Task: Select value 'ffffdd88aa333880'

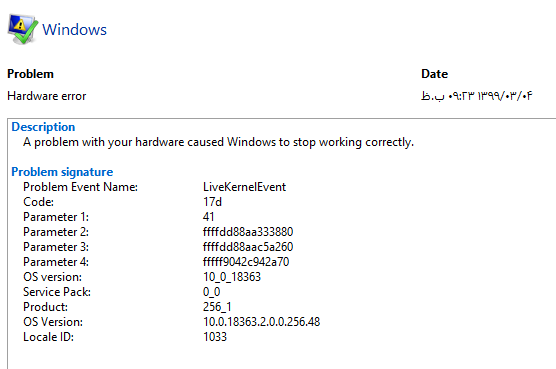Action: [248, 232]
